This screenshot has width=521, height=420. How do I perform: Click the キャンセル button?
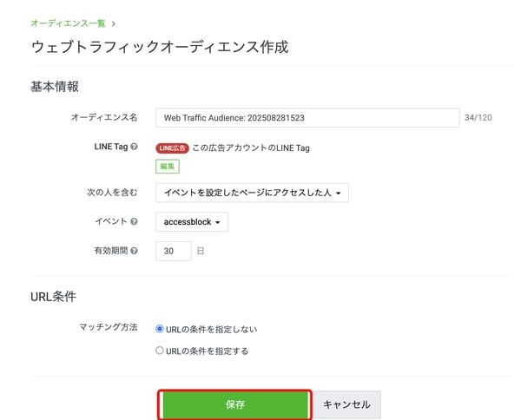pyautogui.click(x=346, y=404)
